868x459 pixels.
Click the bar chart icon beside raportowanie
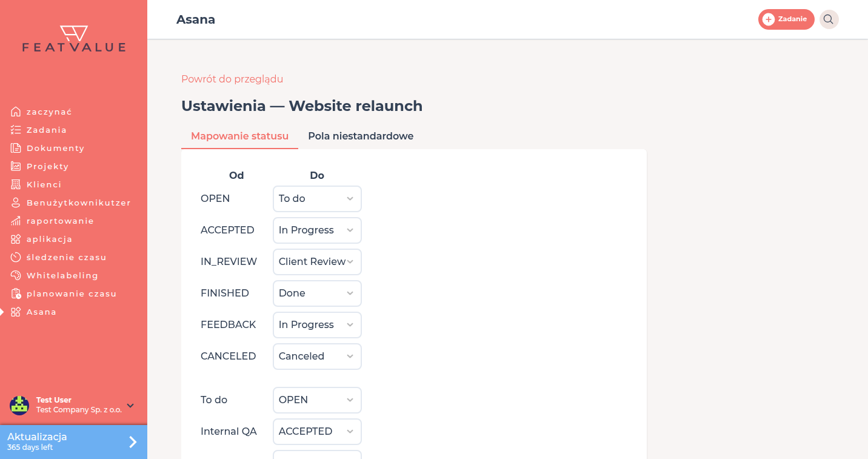tap(16, 221)
